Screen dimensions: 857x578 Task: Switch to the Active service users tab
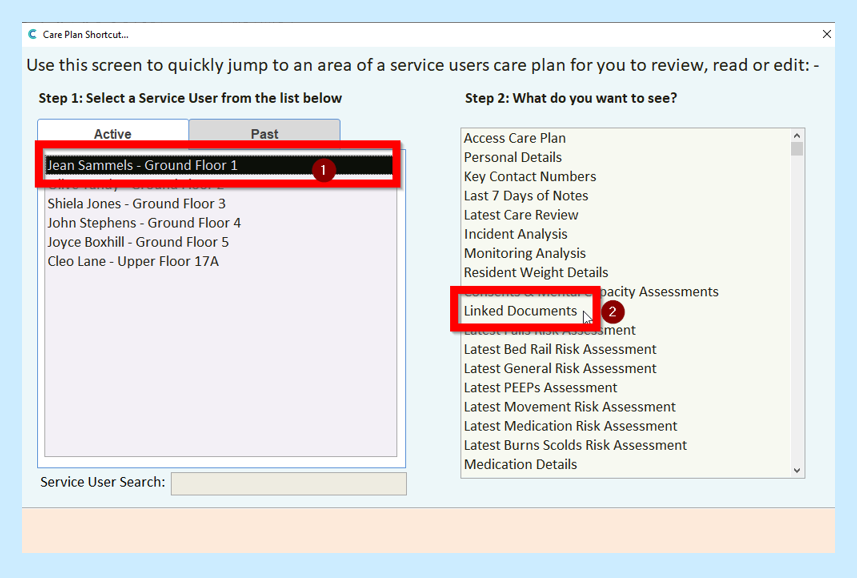[113, 133]
